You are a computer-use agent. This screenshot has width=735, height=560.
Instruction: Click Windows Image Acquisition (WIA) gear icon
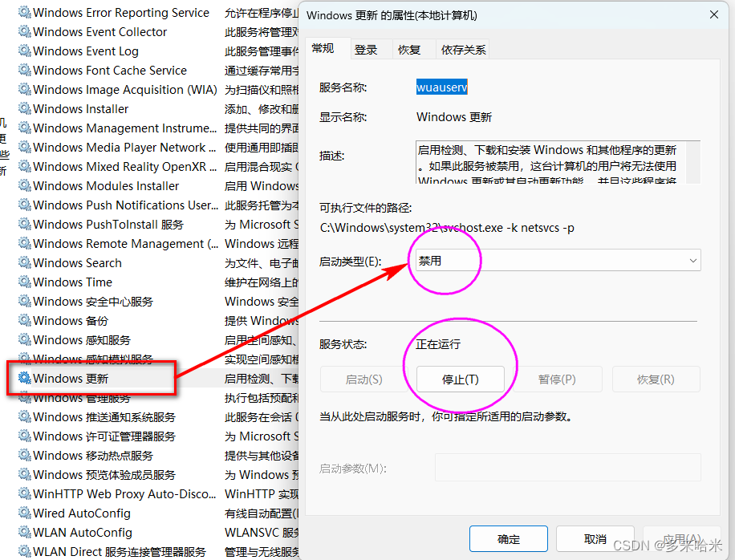(x=24, y=89)
